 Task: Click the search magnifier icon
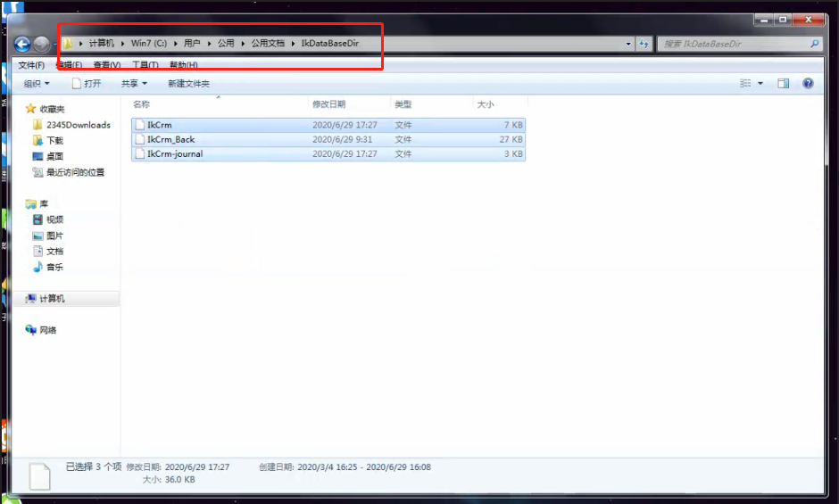point(814,44)
